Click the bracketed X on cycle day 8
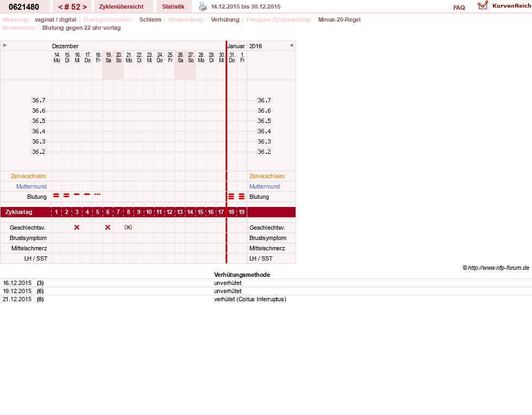532x415 pixels. pos(128,227)
